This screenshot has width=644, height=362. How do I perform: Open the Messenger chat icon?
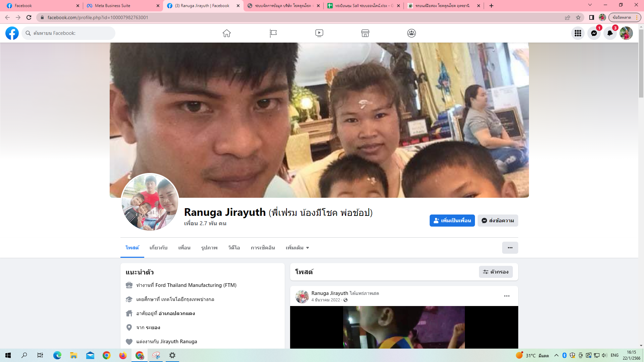(594, 33)
